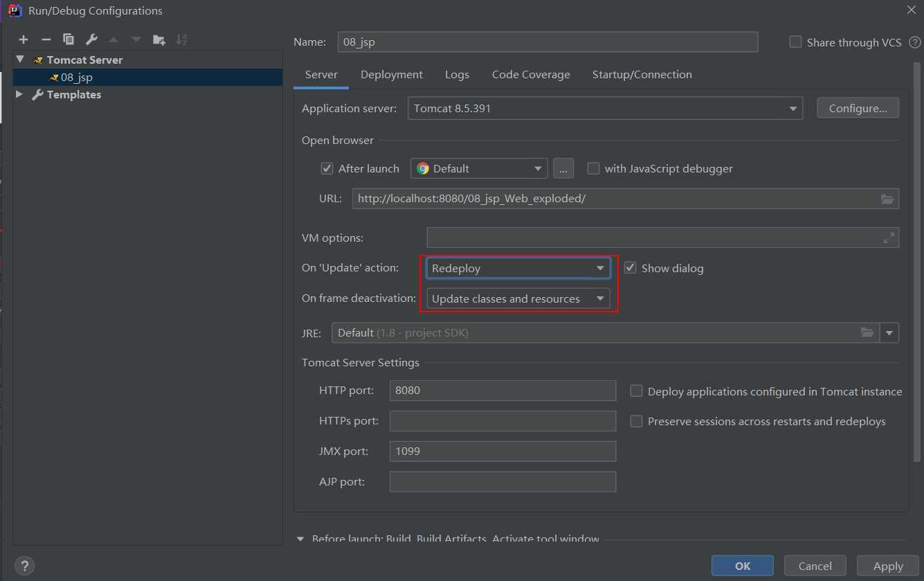Screen dimensions: 924x581
Task: Click the IntelliJ logo in title bar
Action: click(14, 10)
